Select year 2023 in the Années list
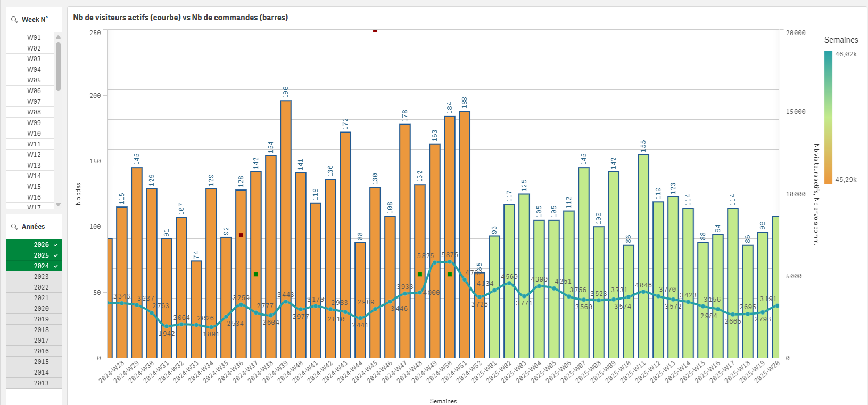 [34, 277]
